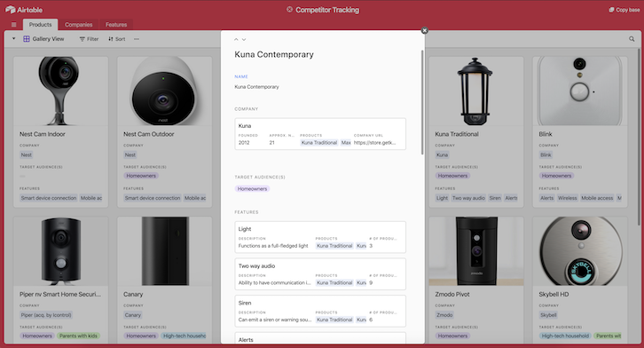Open the Sort options

[117, 39]
